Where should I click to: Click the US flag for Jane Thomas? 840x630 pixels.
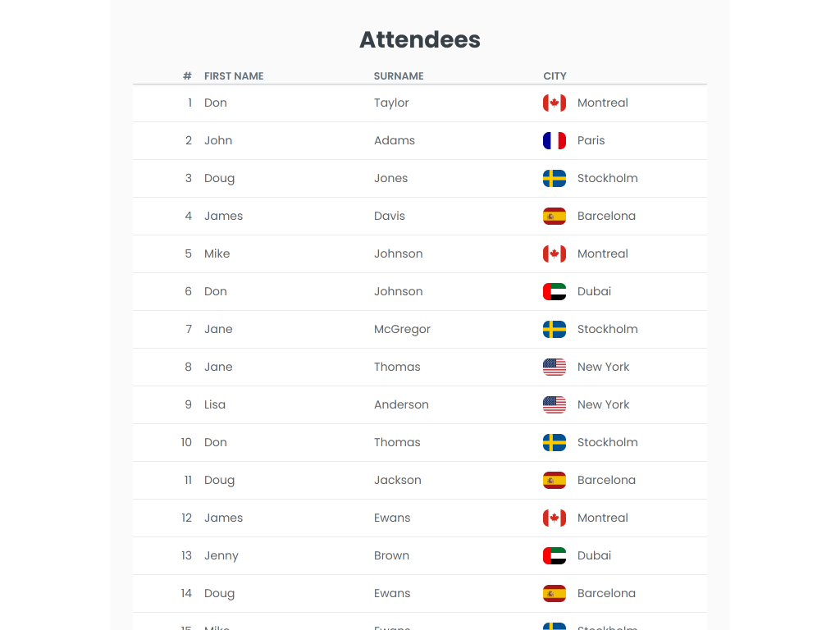click(x=554, y=367)
